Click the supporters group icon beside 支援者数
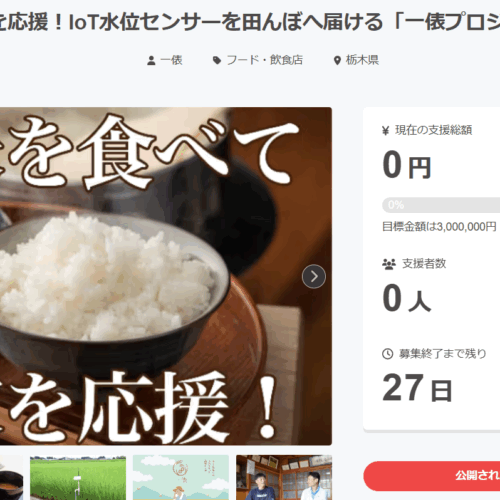The image size is (500, 500). (x=389, y=264)
